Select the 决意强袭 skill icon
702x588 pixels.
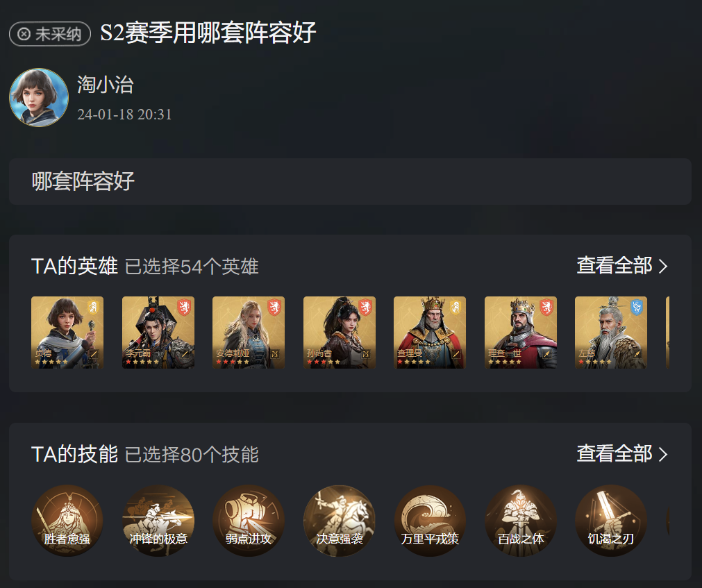pos(340,521)
